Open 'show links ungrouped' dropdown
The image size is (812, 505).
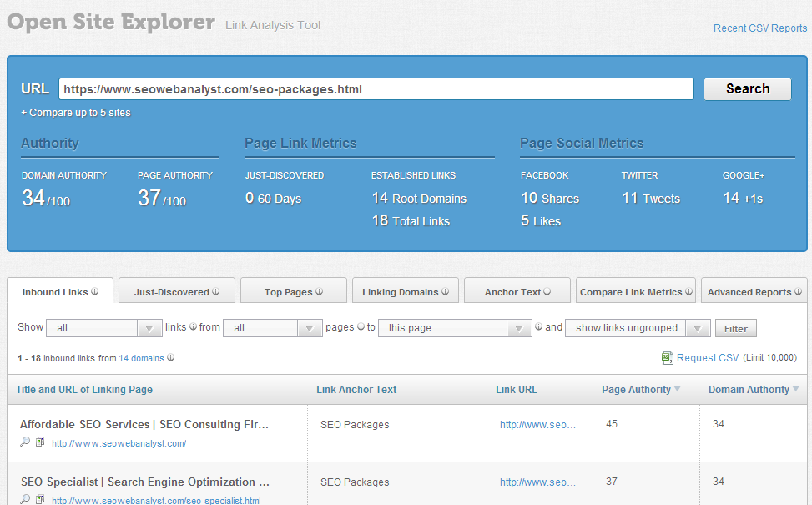[638, 328]
